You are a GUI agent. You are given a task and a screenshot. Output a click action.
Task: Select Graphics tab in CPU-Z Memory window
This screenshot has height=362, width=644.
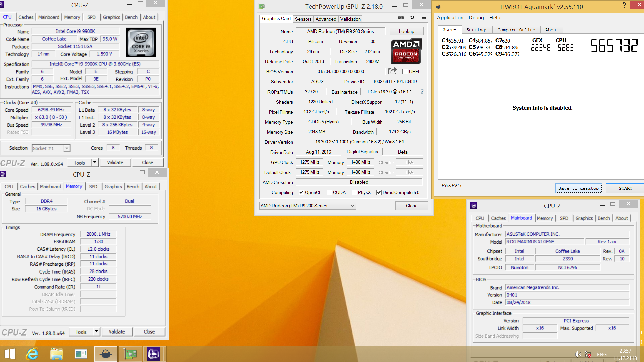tap(113, 186)
